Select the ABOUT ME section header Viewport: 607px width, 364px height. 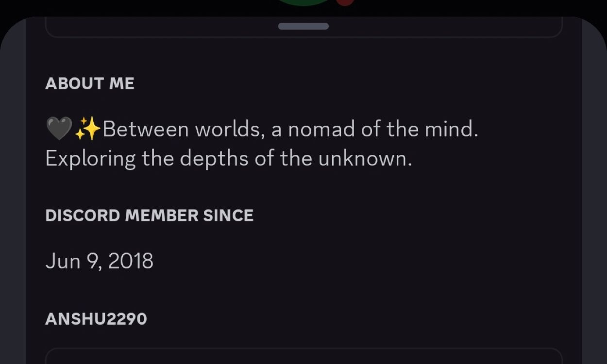pyautogui.click(x=90, y=83)
